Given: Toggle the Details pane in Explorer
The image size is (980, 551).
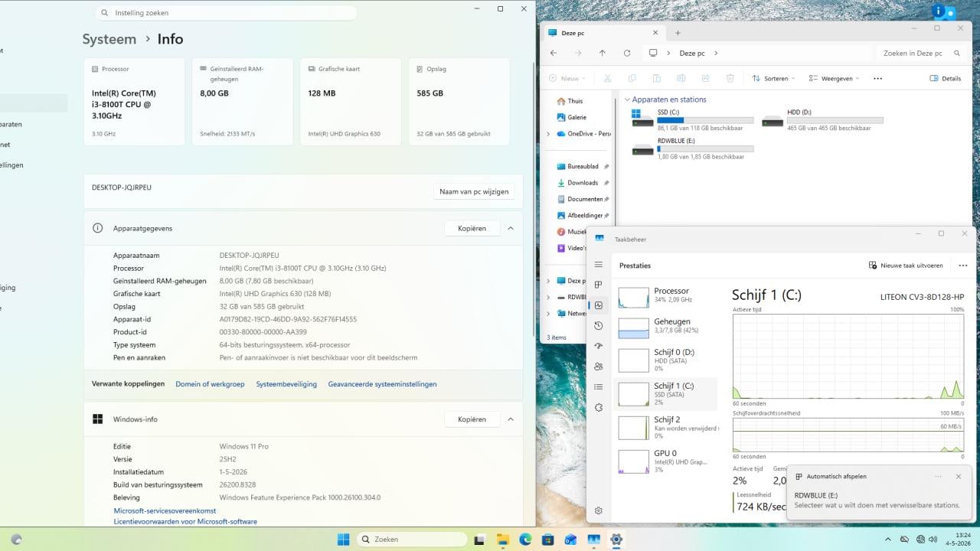Looking at the screenshot, I should click(x=945, y=78).
